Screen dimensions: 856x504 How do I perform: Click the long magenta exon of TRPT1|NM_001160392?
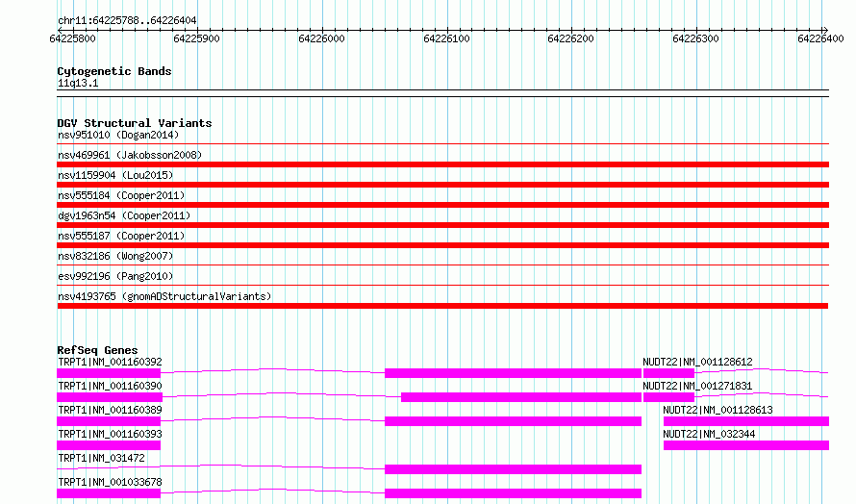(x=514, y=373)
